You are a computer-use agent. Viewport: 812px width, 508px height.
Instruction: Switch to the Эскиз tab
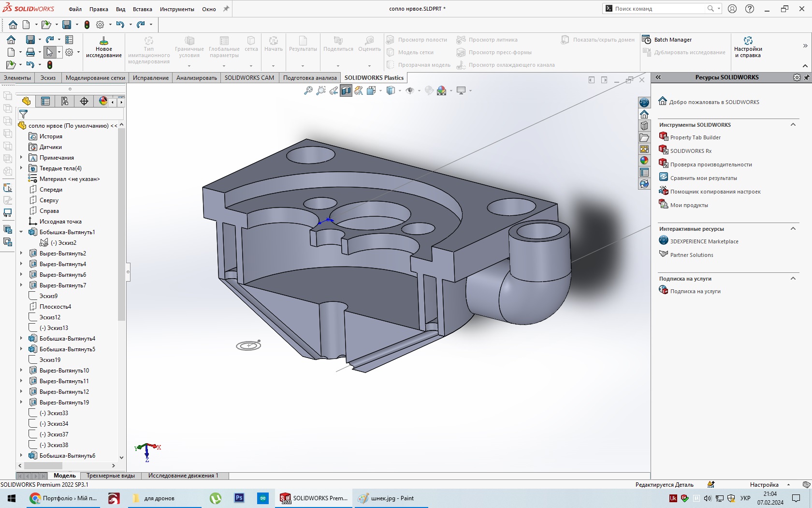click(48, 77)
